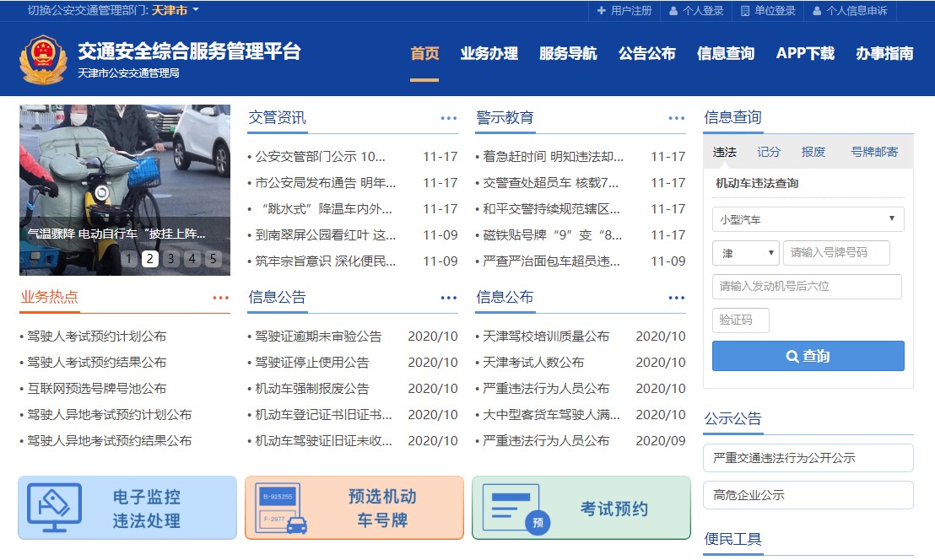935x560 pixels.
Task: Click the 查询 query button
Action: (807, 355)
